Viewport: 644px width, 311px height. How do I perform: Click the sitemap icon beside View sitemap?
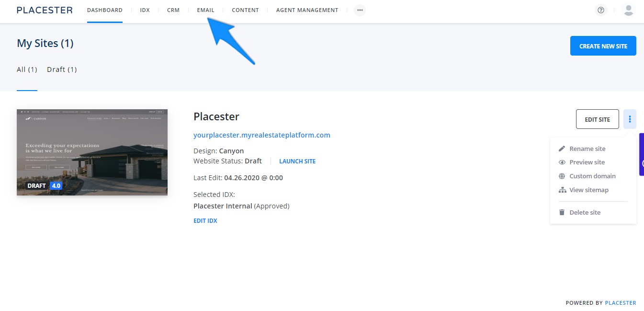coord(562,190)
